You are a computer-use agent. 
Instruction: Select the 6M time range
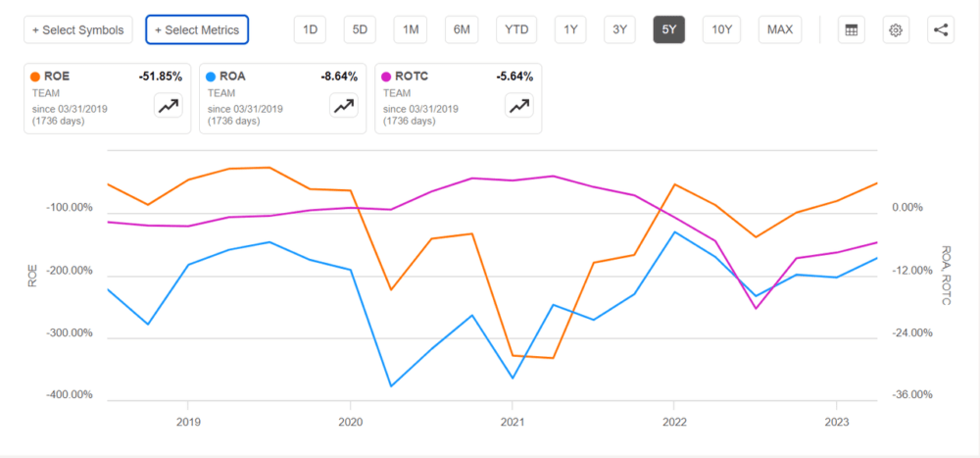[x=462, y=30]
